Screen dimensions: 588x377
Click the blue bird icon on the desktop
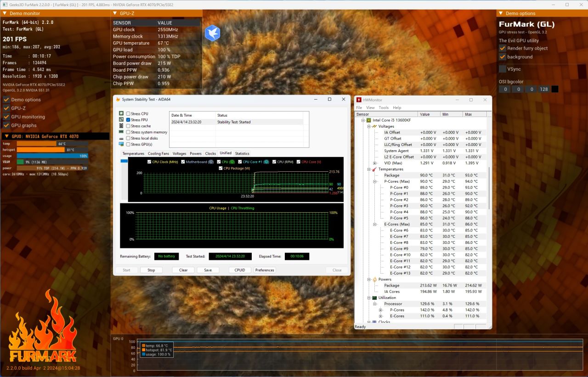tap(212, 33)
